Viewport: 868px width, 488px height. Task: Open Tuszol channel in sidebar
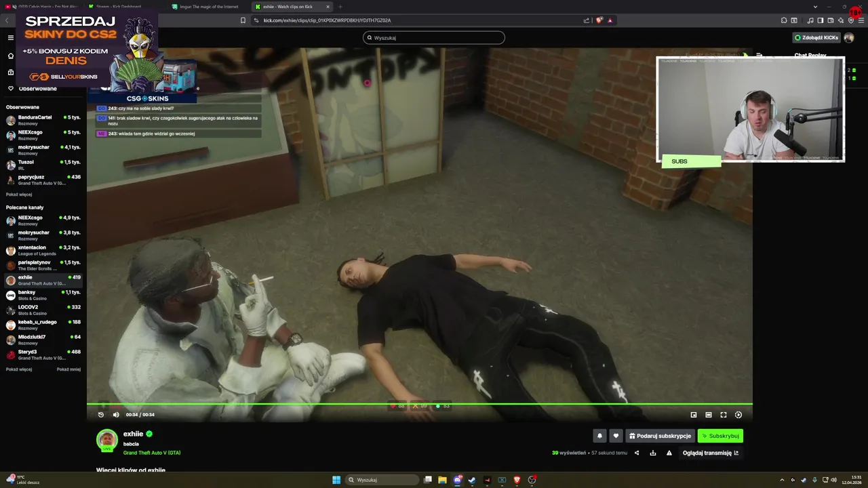click(x=43, y=165)
